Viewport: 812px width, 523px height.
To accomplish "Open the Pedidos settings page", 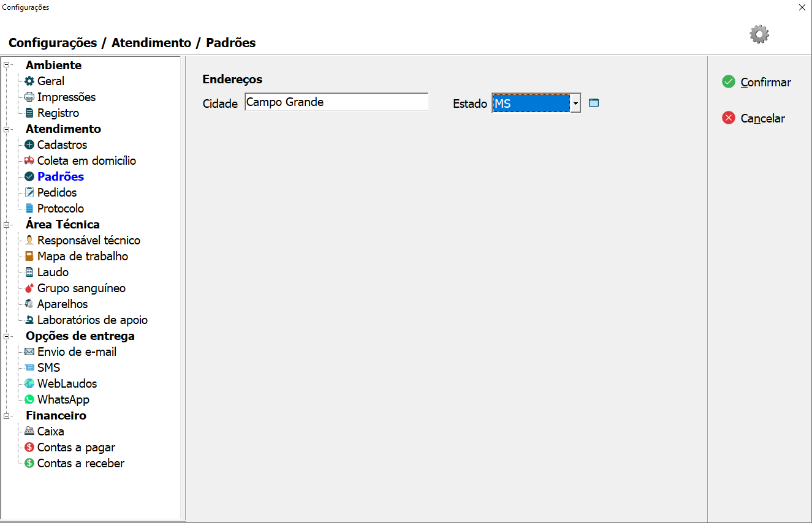I will click(57, 192).
